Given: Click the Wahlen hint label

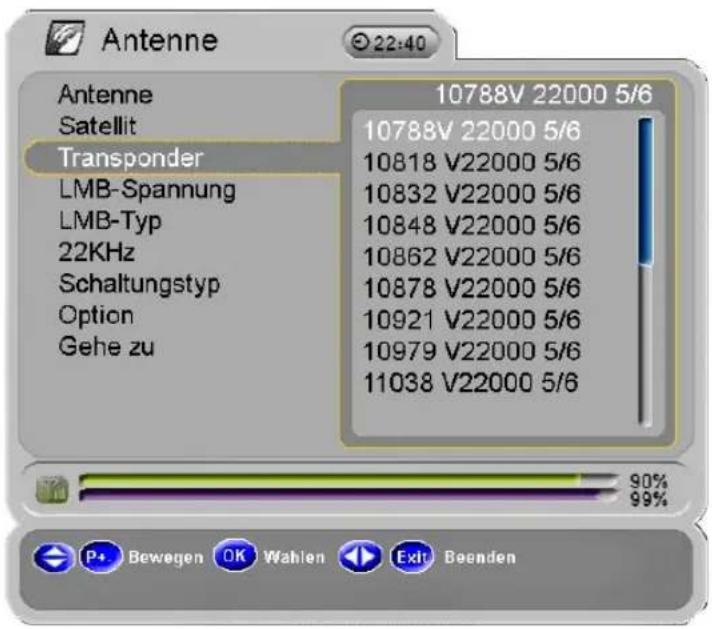Looking at the screenshot, I should tap(294, 557).
